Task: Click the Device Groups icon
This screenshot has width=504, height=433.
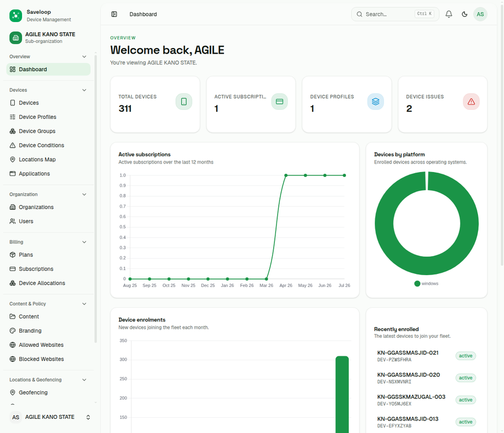Action: 12,131
